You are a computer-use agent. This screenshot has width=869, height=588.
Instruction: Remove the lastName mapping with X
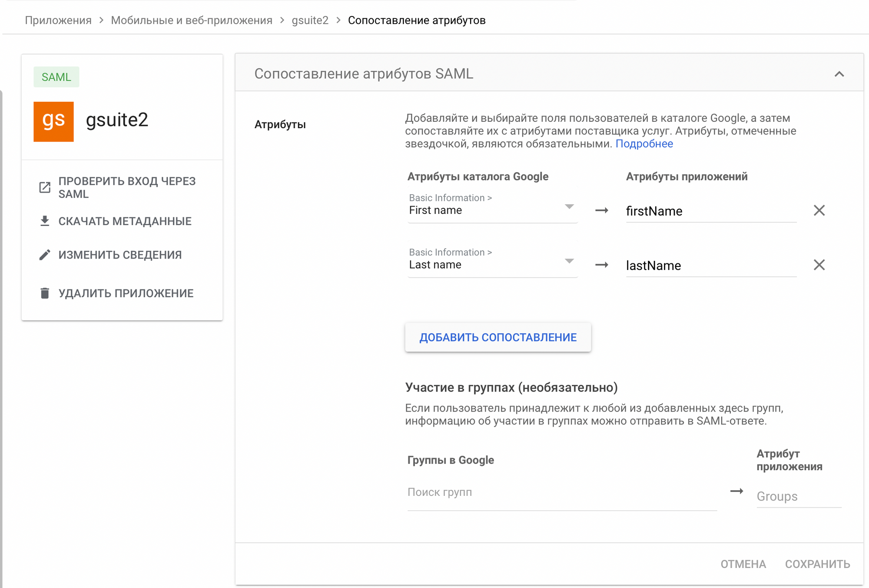819,265
